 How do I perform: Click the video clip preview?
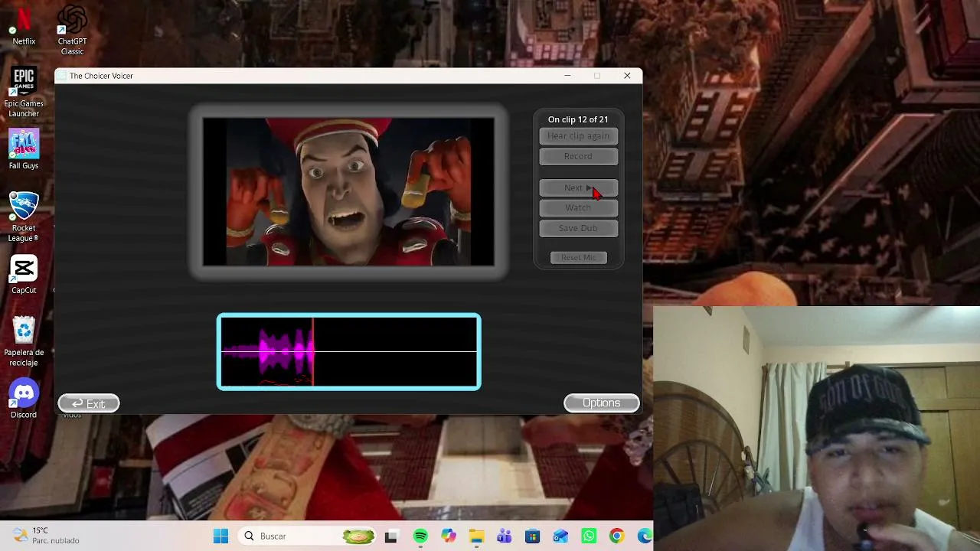tap(348, 192)
